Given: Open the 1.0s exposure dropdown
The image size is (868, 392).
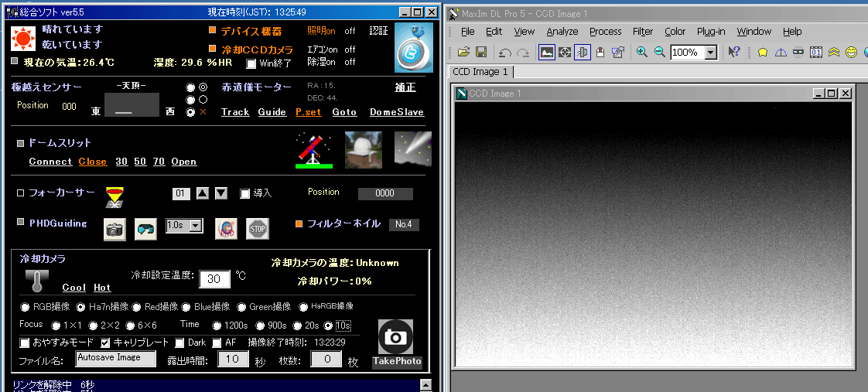Looking at the screenshot, I should pos(196,226).
